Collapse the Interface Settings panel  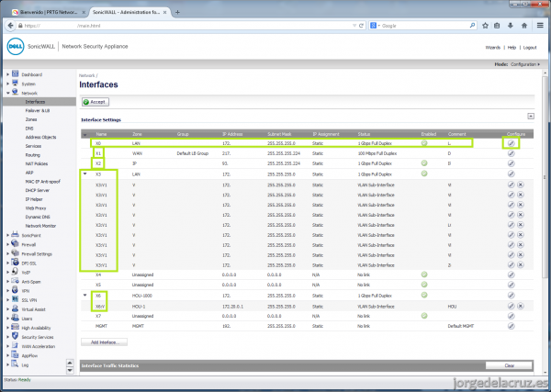[531, 116]
